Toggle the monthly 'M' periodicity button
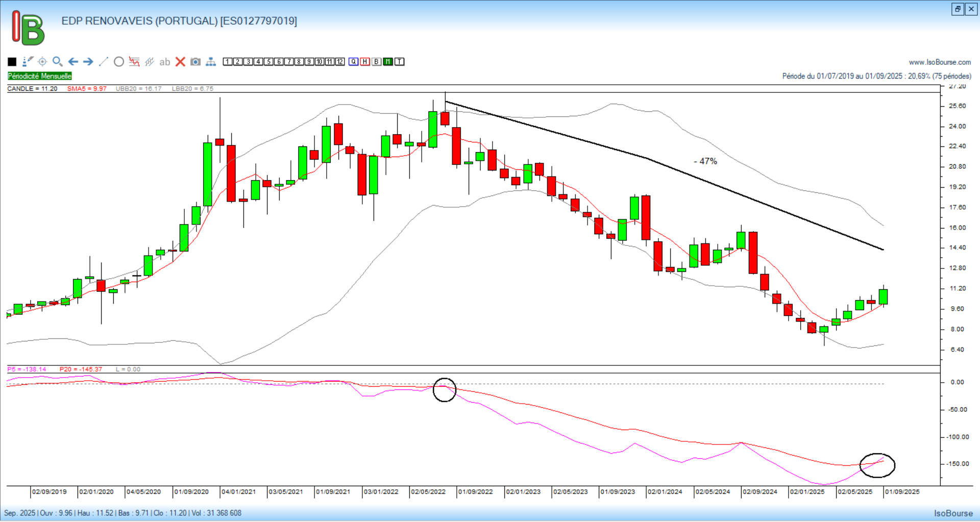 (388, 62)
